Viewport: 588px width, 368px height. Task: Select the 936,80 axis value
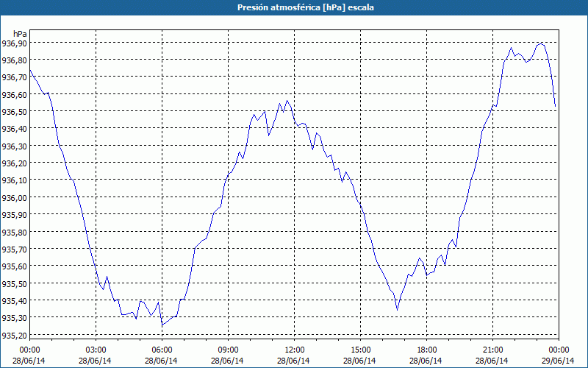15,60
